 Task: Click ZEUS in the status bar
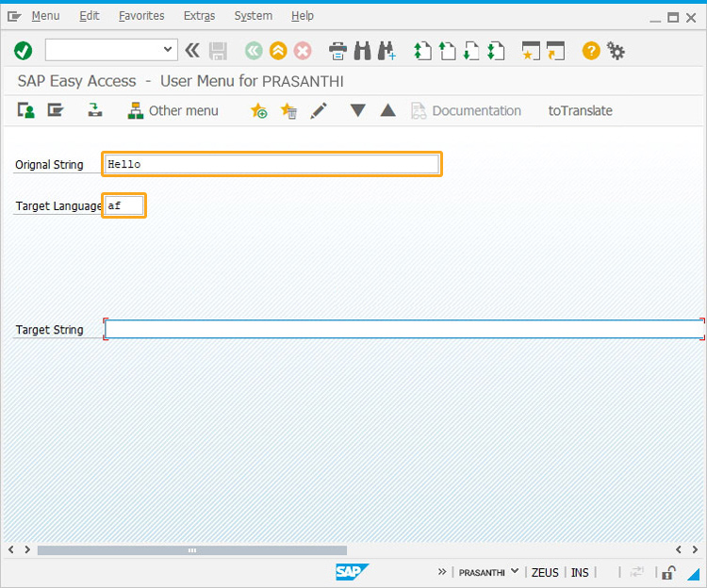click(545, 573)
